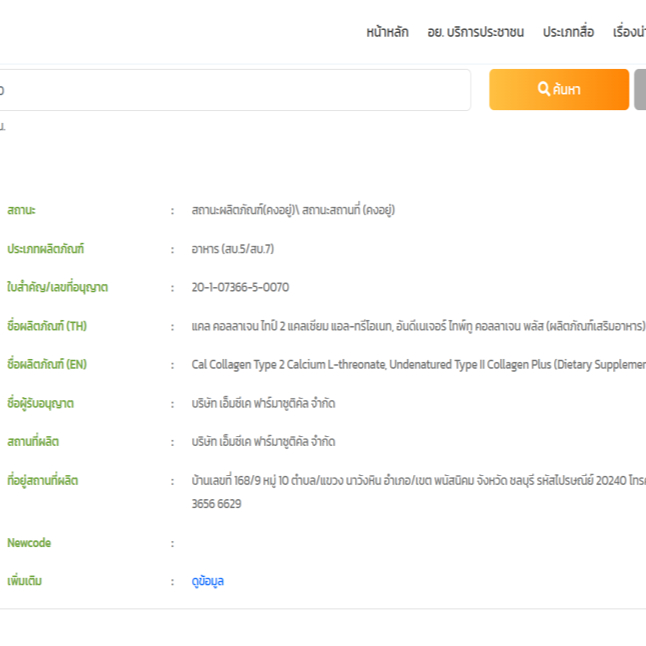Image resolution: width=646 pixels, height=646 pixels.
Task: Open the อย. บริการประชาชน menu
Action: (x=476, y=32)
